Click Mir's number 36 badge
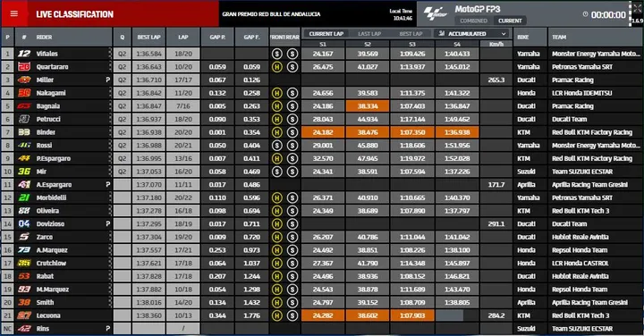Image resolution: width=644 pixels, height=336 pixels. (x=24, y=172)
